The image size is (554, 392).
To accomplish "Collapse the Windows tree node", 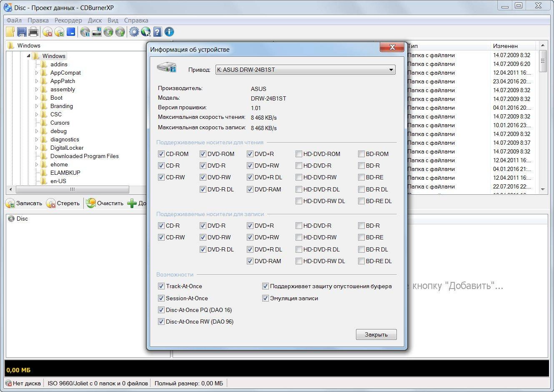I will tap(28, 56).
